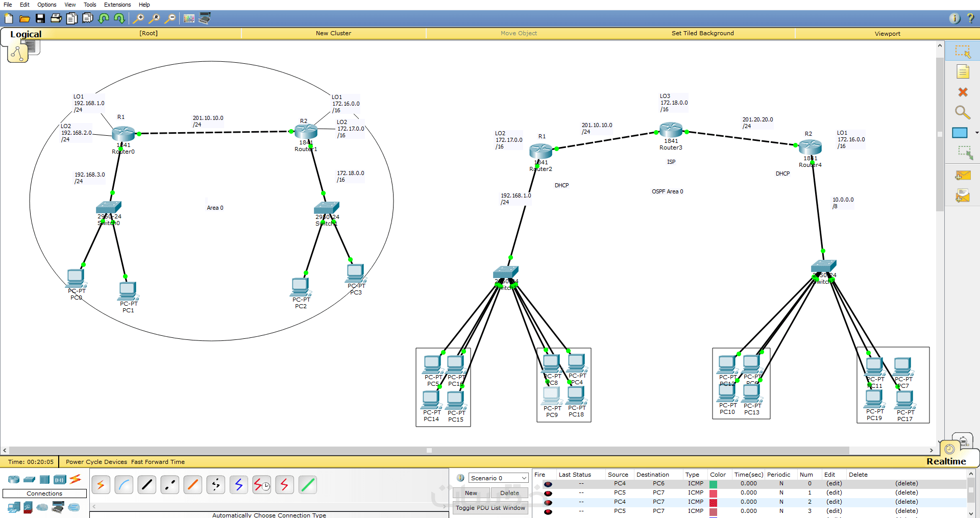This screenshot has width=980, height=518.
Task: Select the Copper Straight-Through cable
Action: coord(147,485)
